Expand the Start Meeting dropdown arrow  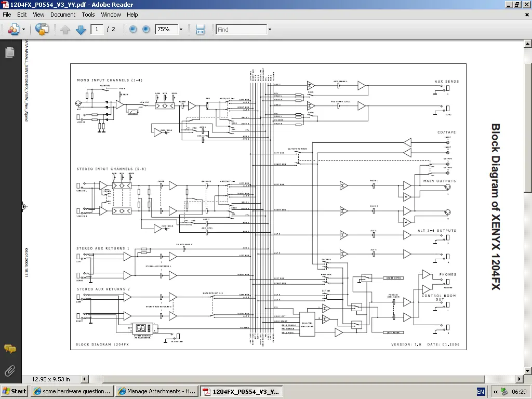pos(24,30)
